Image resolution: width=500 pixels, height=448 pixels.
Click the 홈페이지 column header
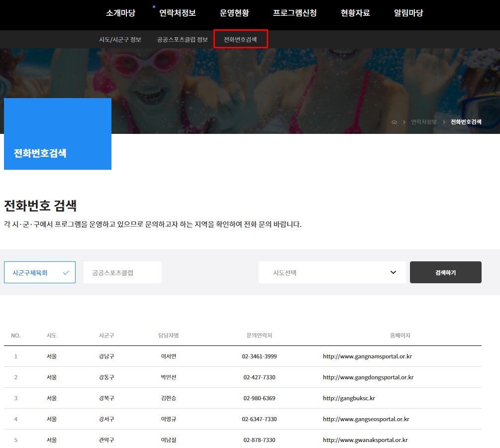coord(400,336)
